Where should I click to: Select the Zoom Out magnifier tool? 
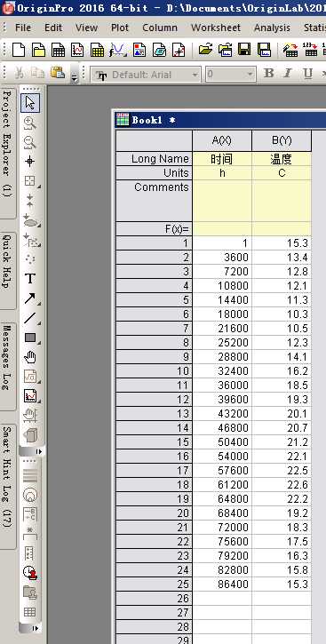click(x=30, y=142)
